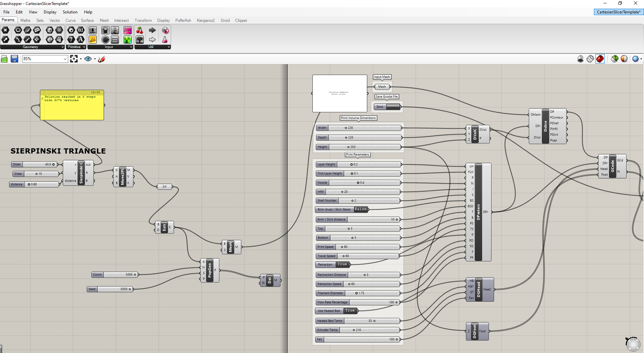Toggle the eye preview visibility icon

[x=88, y=59]
